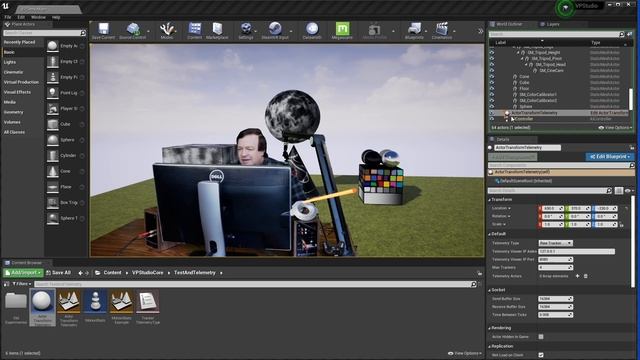Click the World Outliner vertical scrollbar

coord(631,98)
